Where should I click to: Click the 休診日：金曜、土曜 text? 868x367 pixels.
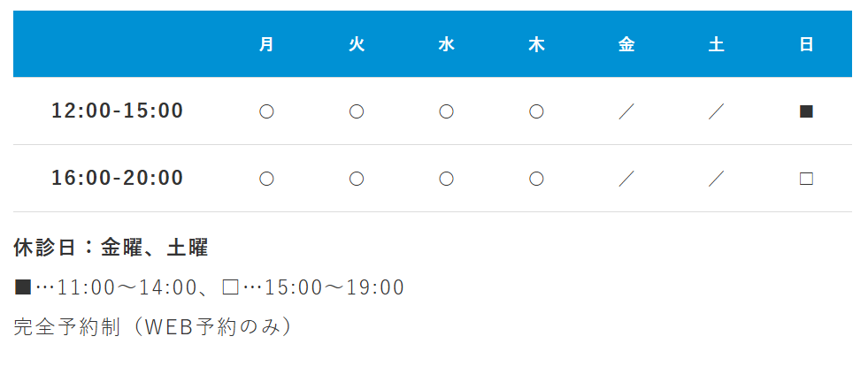[x=111, y=248]
